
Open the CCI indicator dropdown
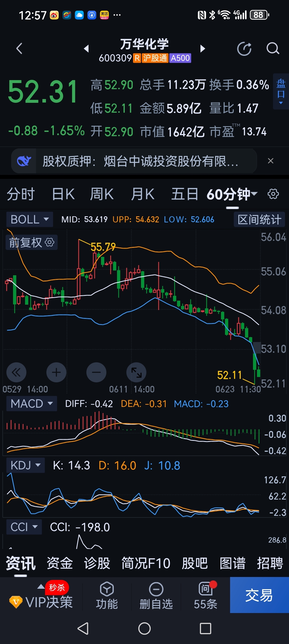24,527
